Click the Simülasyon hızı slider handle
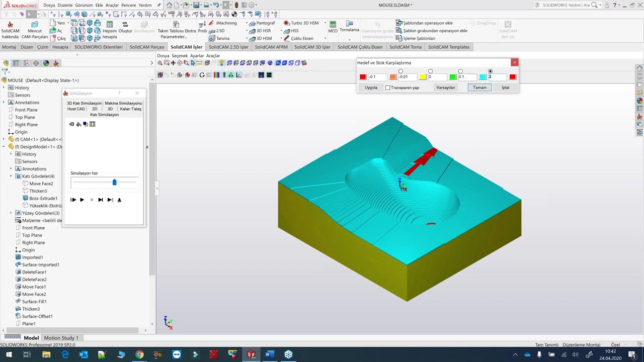 [114, 182]
